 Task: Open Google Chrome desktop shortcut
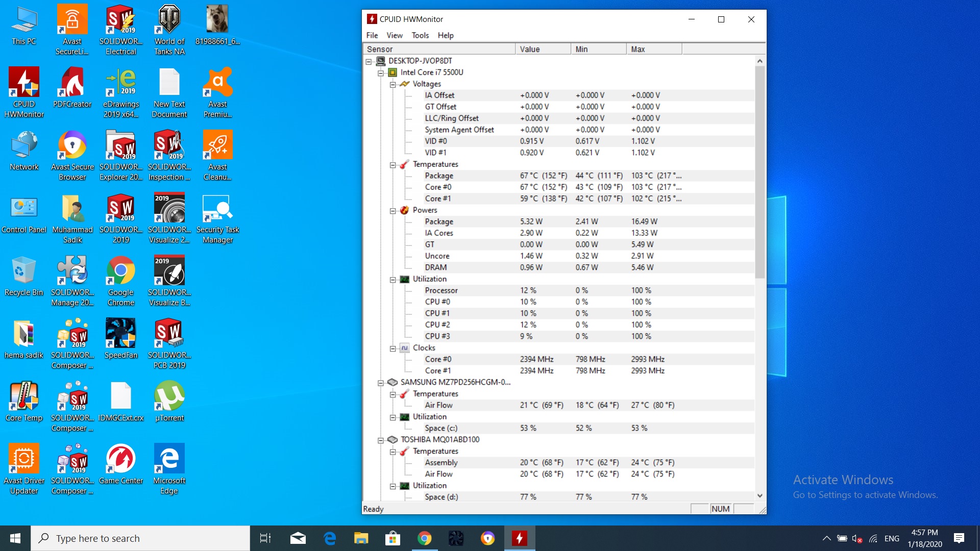coord(121,281)
